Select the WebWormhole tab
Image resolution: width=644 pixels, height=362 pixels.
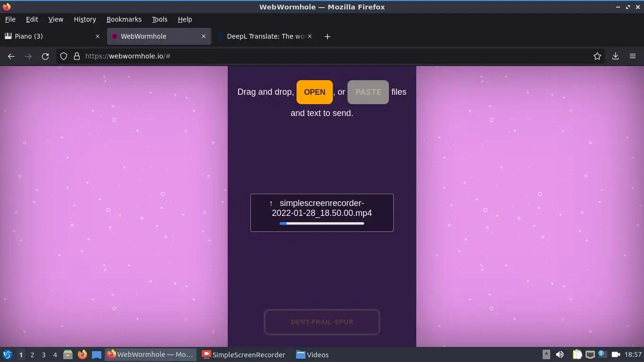(x=159, y=36)
